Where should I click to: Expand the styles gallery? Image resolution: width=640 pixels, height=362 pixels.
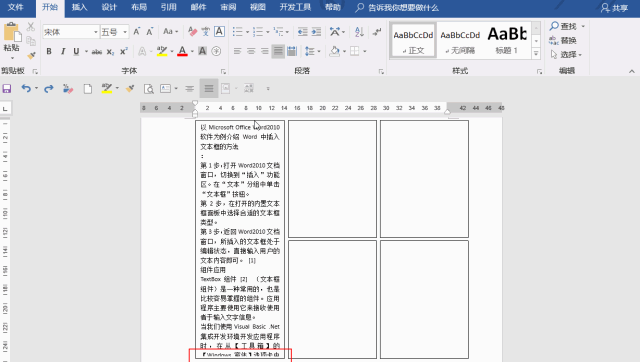click(x=536, y=53)
